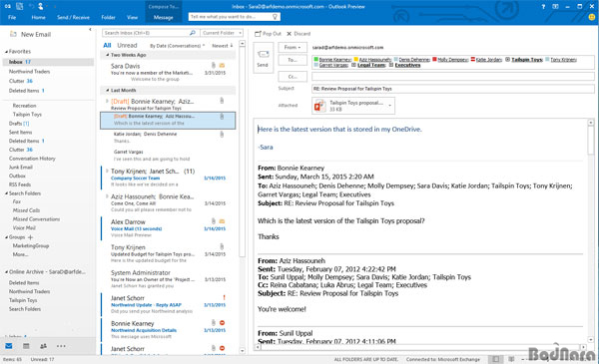Click the More... link under Groups
599x364 pixels.
[x=20, y=254]
